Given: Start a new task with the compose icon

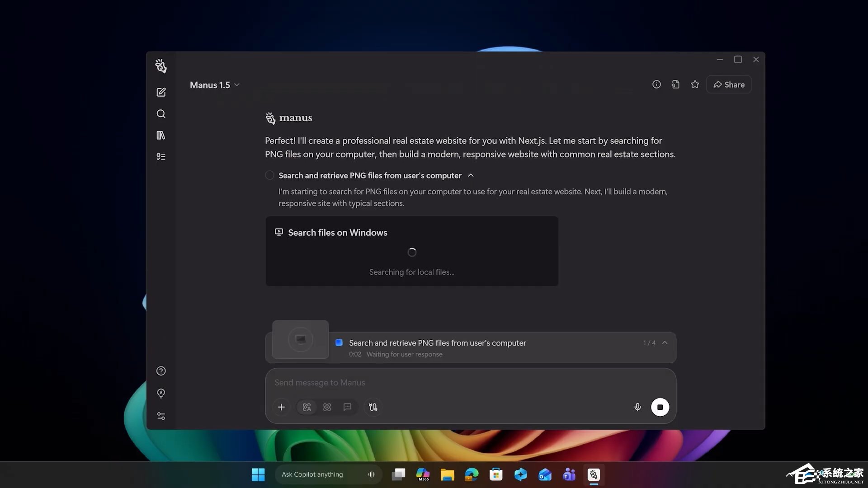Looking at the screenshot, I should 161,92.
